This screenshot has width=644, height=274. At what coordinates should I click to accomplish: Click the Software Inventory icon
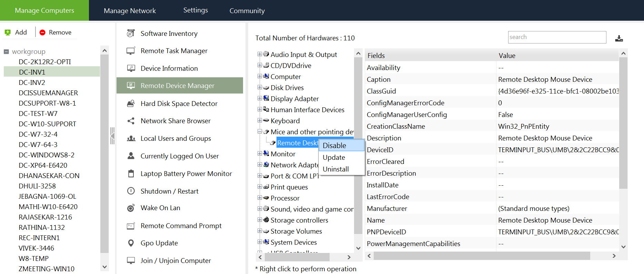pos(131,33)
